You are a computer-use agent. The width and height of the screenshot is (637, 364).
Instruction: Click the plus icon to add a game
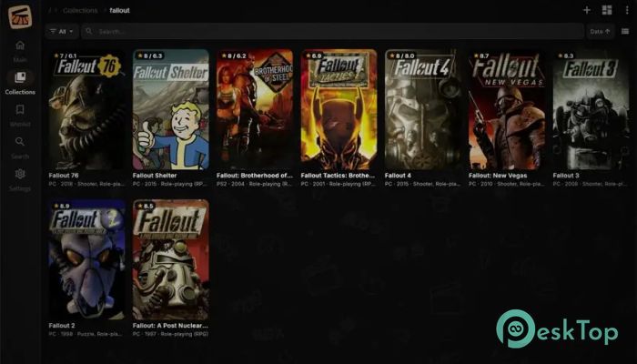(587, 10)
